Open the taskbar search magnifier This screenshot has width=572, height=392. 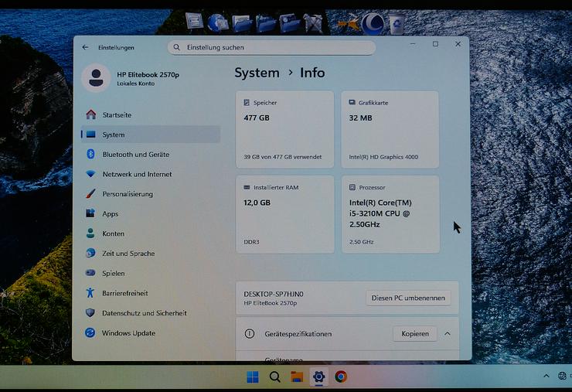pos(274,377)
